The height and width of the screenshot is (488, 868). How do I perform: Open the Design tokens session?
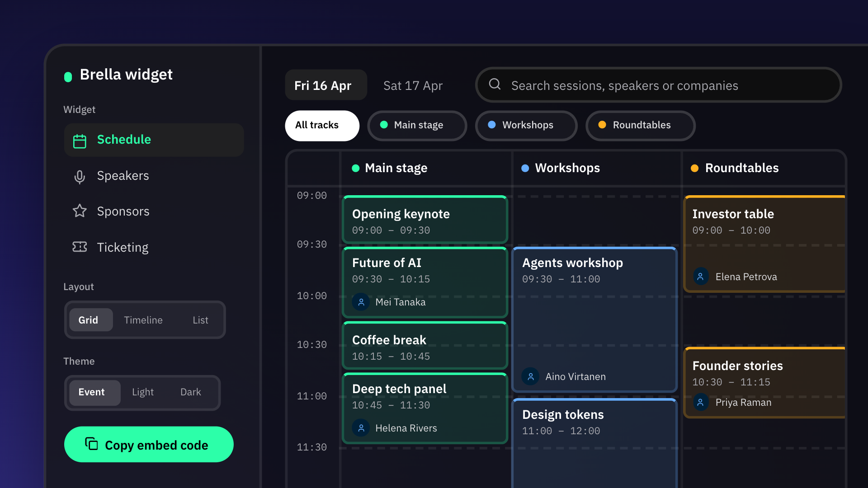click(x=594, y=443)
